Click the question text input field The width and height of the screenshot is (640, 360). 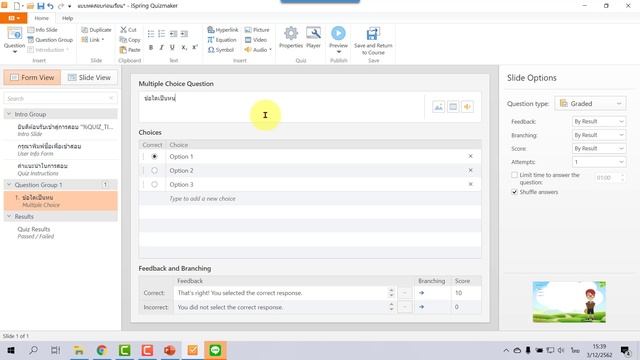coord(282,107)
